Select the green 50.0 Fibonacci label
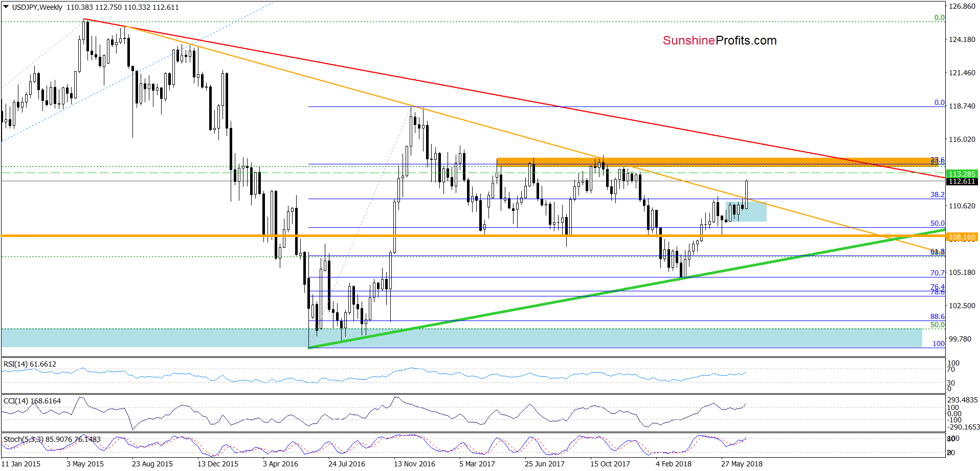Screen dimensions: 980x471 938,325
